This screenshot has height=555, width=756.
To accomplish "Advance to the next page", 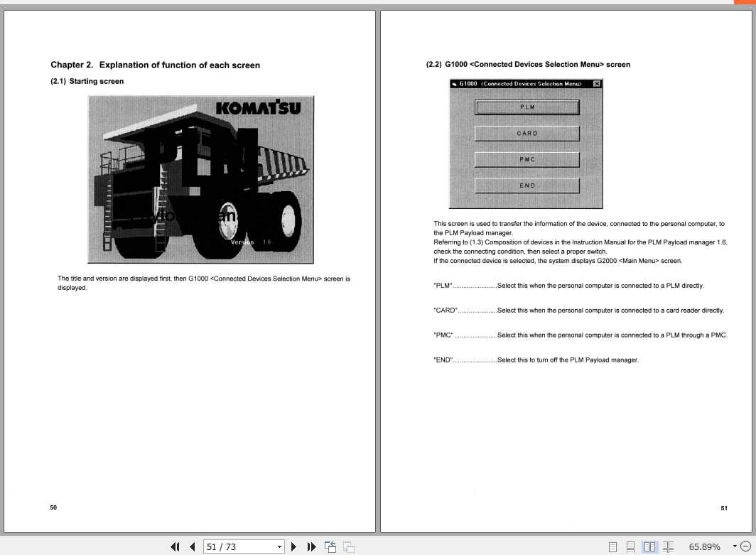I will pos(293,546).
